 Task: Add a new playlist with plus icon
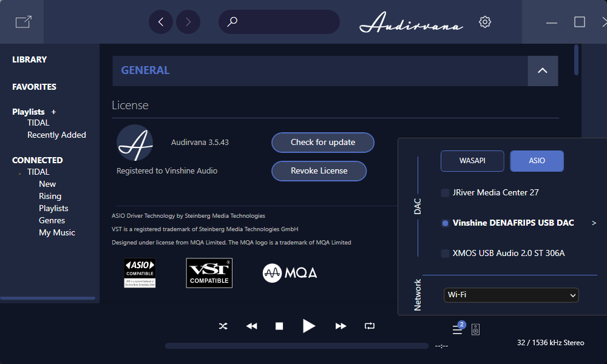54,112
